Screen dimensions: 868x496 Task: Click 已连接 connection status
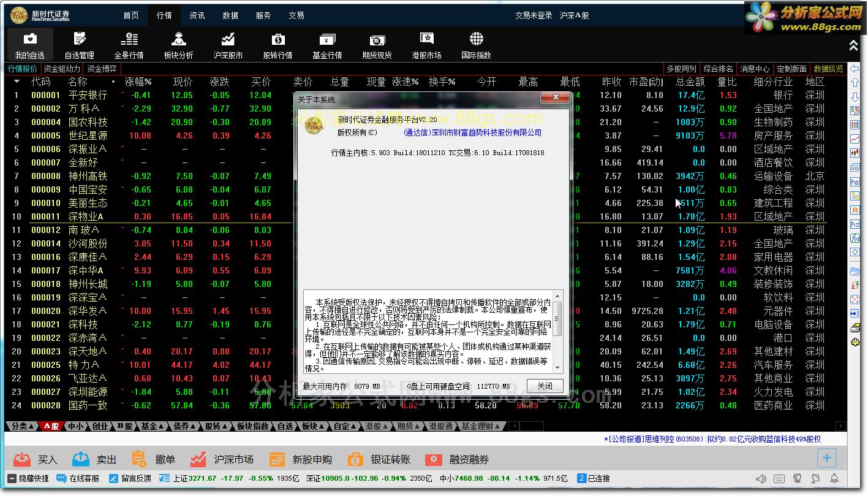tap(594, 479)
